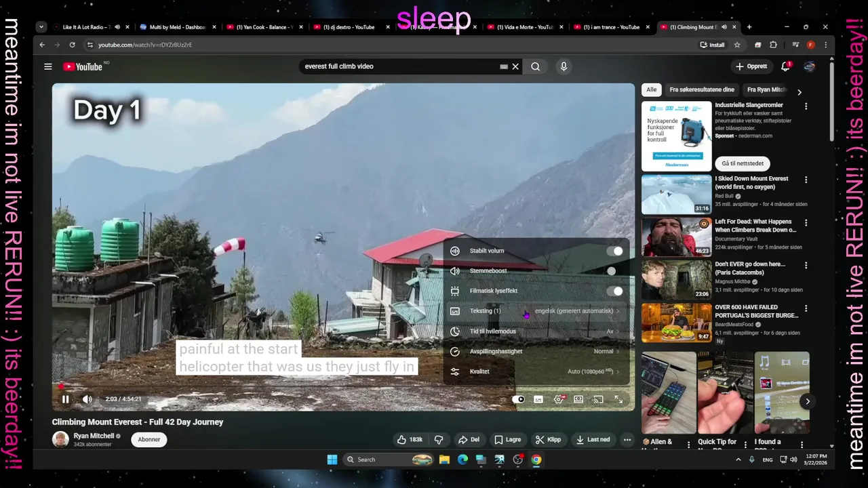Toggle Stabilt volum switch
The height and width of the screenshot is (488, 868).
coord(615,251)
